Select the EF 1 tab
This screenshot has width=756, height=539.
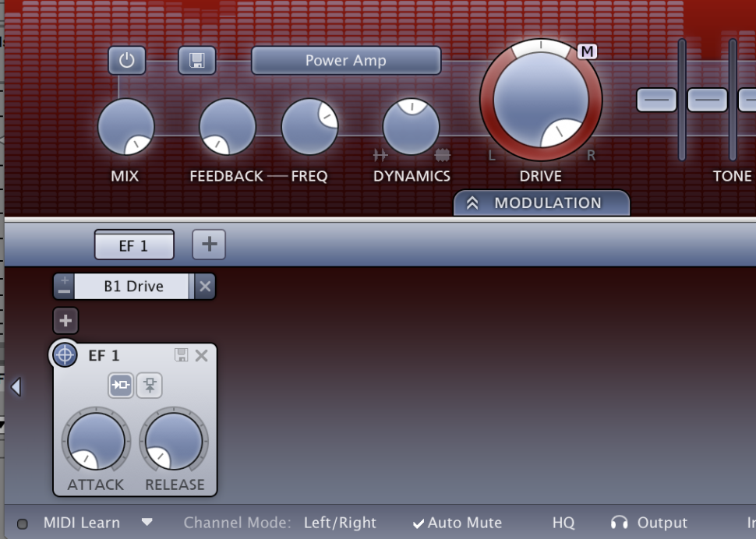[133, 244]
